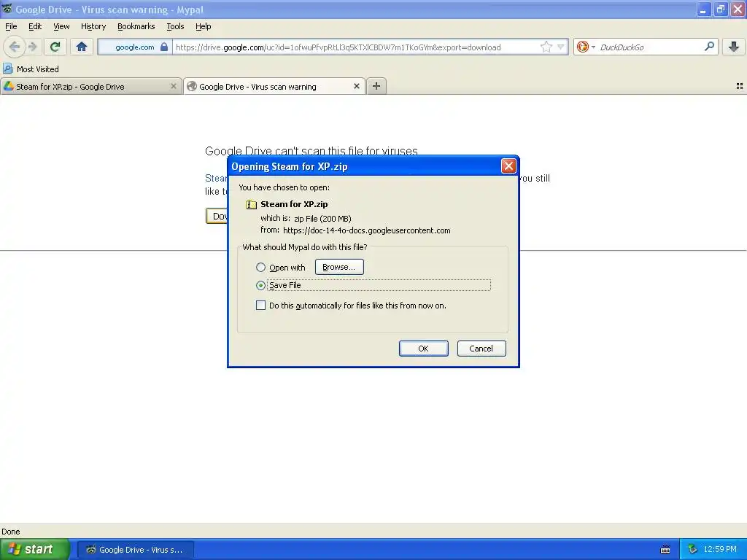Image resolution: width=747 pixels, height=560 pixels.
Task: Click the Mypal raccoon icon in title bar
Action: pyautogui.click(x=7, y=9)
